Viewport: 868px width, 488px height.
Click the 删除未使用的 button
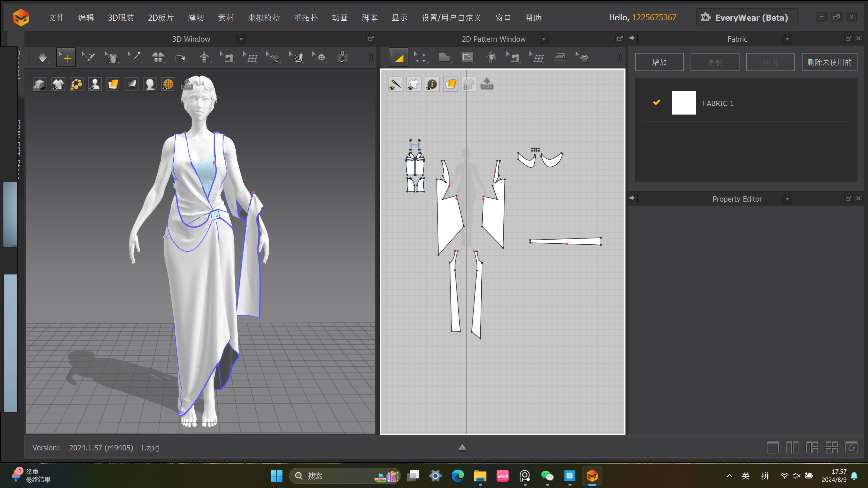pyautogui.click(x=829, y=62)
